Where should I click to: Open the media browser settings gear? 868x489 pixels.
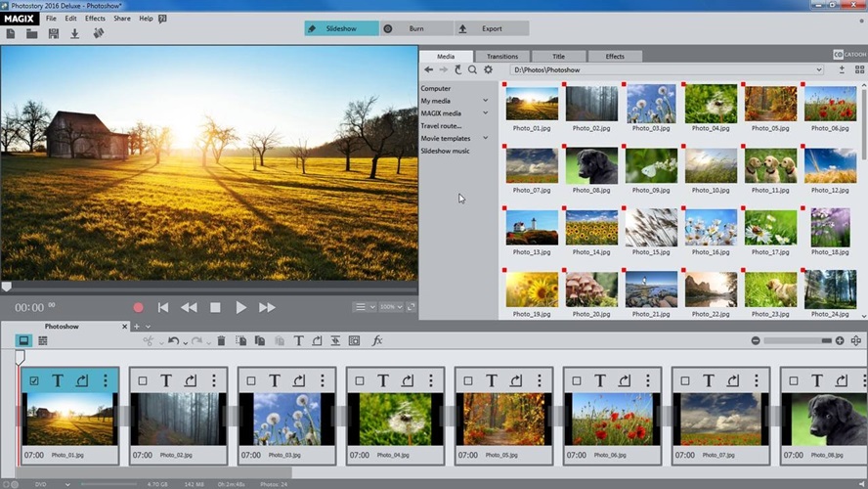click(488, 69)
